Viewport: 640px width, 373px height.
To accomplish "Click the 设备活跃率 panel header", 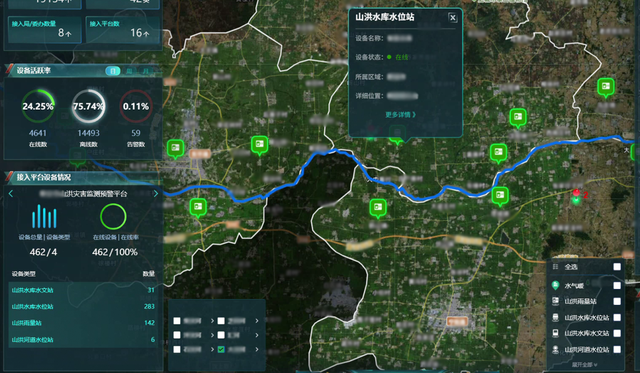I will pos(33,71).
